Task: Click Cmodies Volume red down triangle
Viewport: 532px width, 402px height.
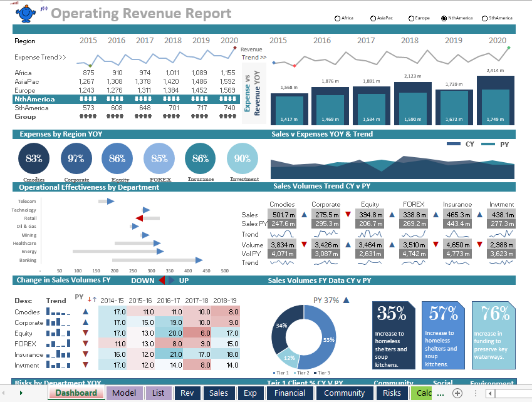Action: (x=305, y=244)
